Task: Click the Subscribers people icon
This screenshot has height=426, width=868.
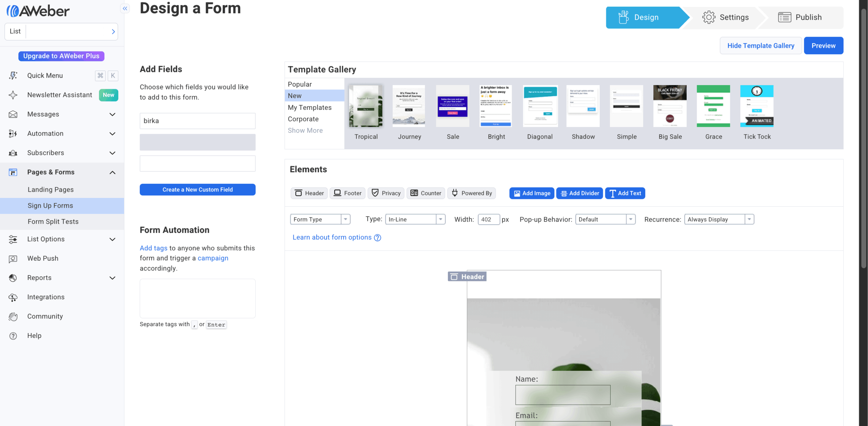Action: [x=13, y=153]
